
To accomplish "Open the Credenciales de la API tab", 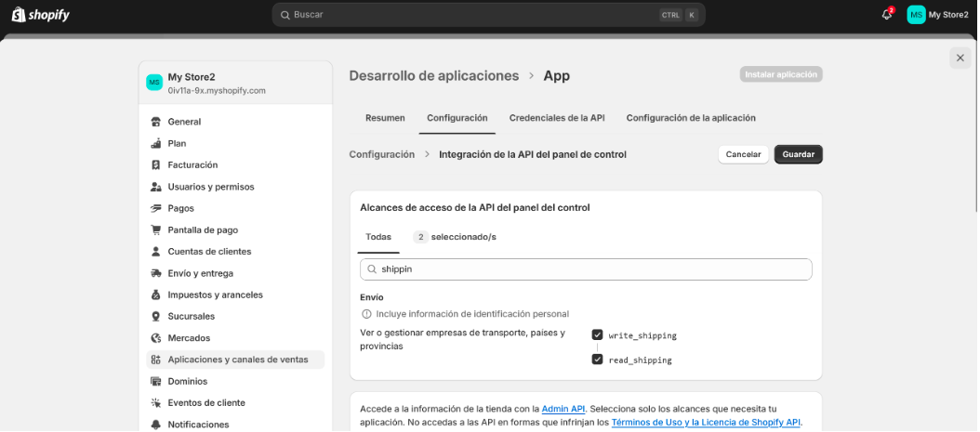I will (557, 118).
